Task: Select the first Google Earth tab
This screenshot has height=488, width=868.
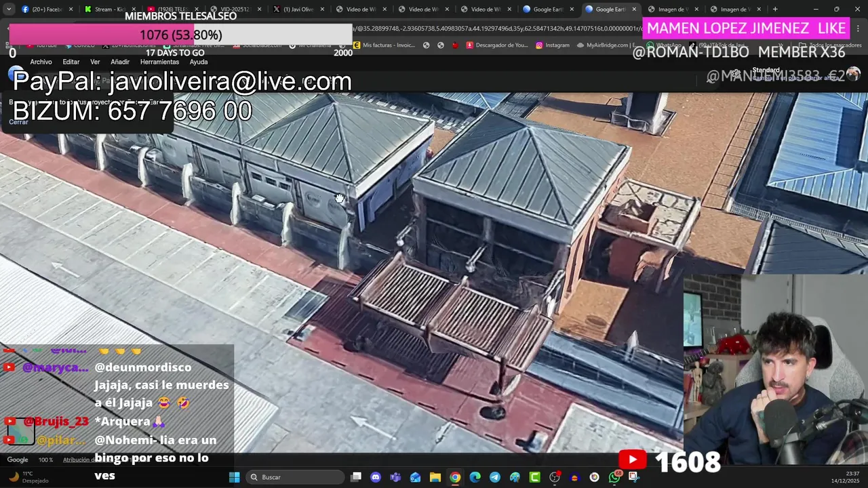Action: 547,9
